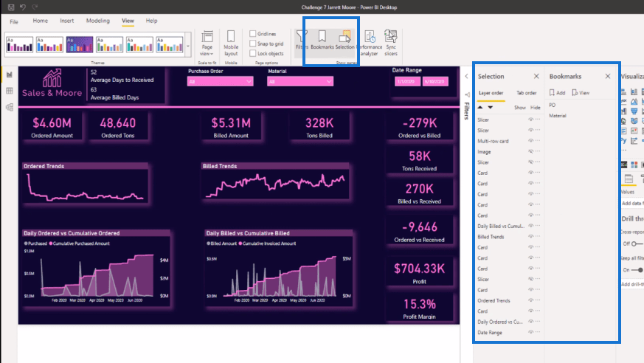This screenshot has width=644, height=363.
Task: Show the hidden Image layer
Action: [x=530, y=151]
